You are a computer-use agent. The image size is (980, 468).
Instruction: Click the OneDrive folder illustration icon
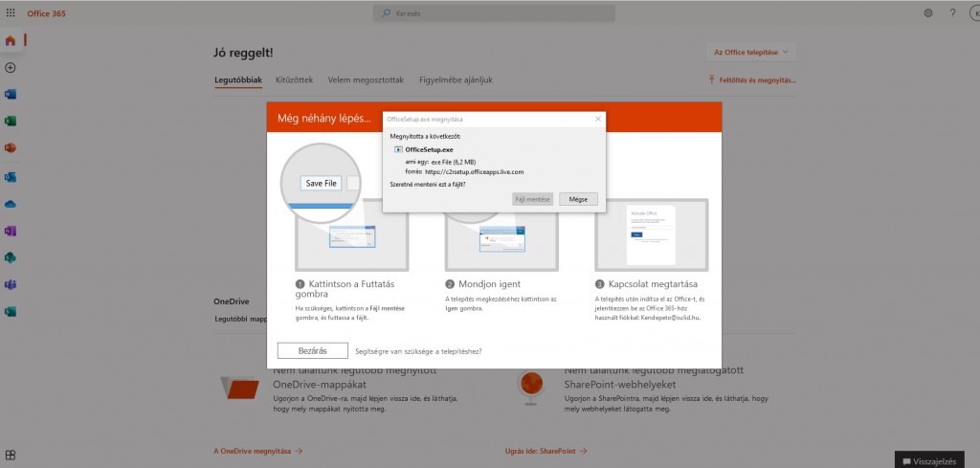pyautogui.click(x=240, y=388)
